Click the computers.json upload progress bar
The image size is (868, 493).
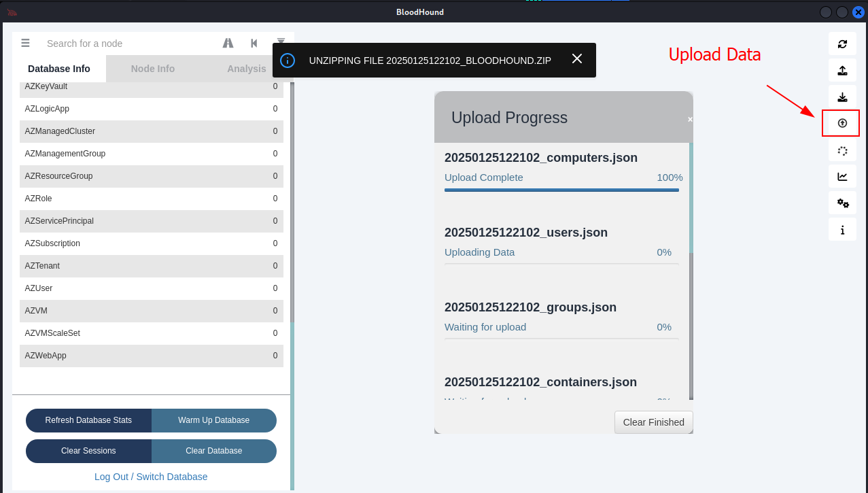(x=561, y=190)
